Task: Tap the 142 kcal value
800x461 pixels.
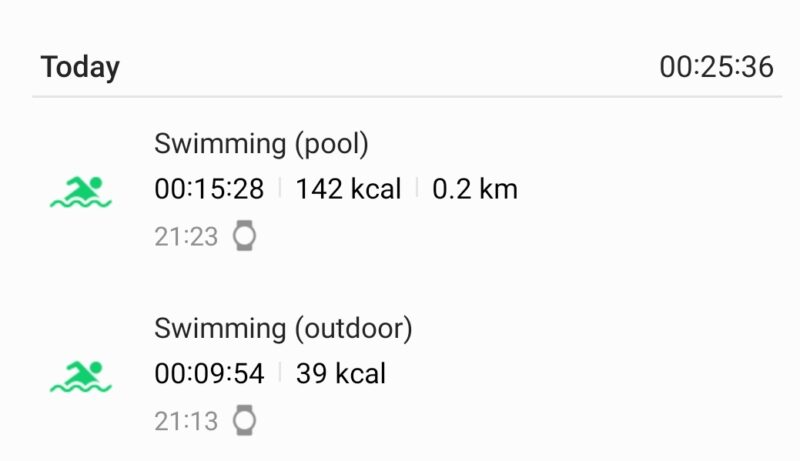Action: click(x=348, y=189)
